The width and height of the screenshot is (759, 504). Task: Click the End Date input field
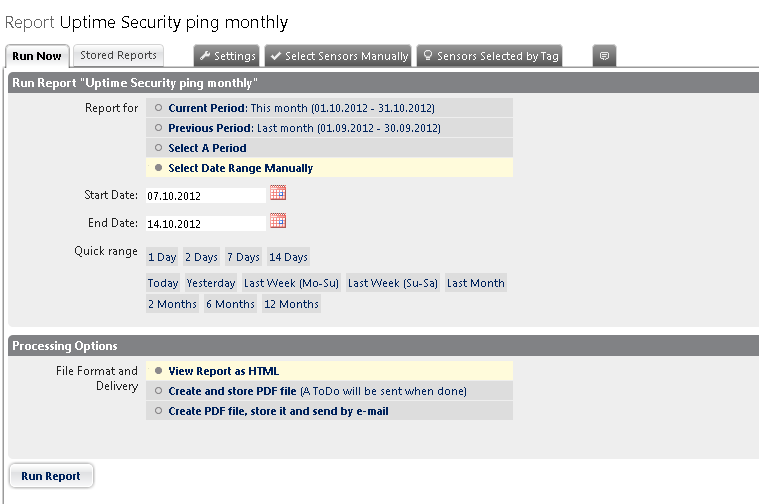(205, 223)
